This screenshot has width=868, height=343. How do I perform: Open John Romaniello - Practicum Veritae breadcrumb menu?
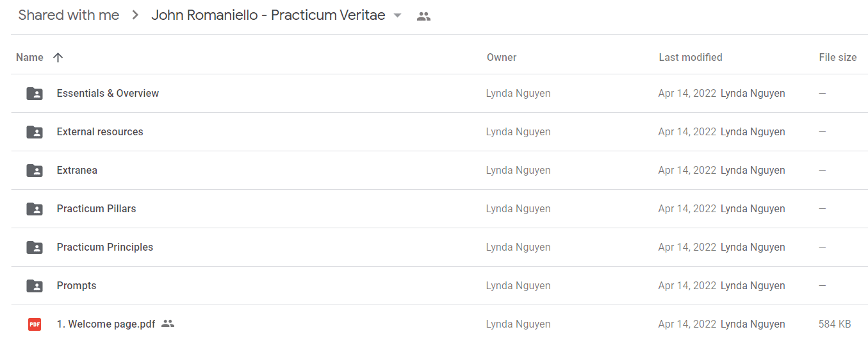pos(268,15)
